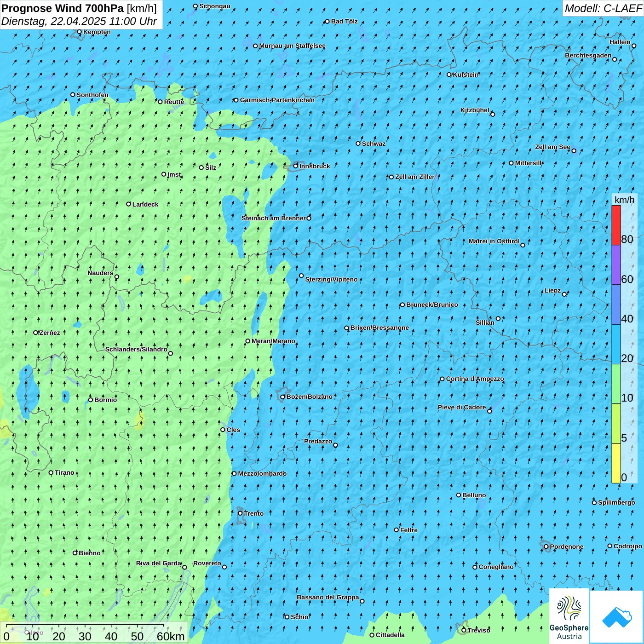Click the Codroipo label
Screen dimensions: 644x644
point(628,546)
